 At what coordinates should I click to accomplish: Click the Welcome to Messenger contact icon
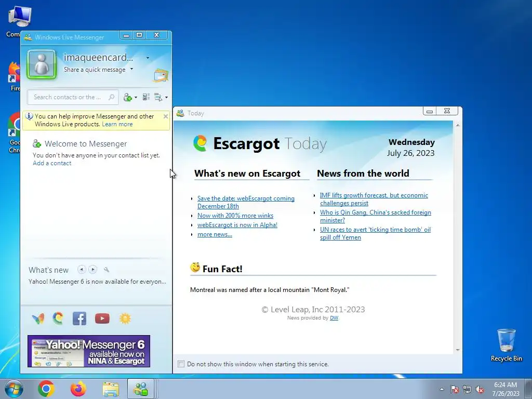tap(37, 144)
